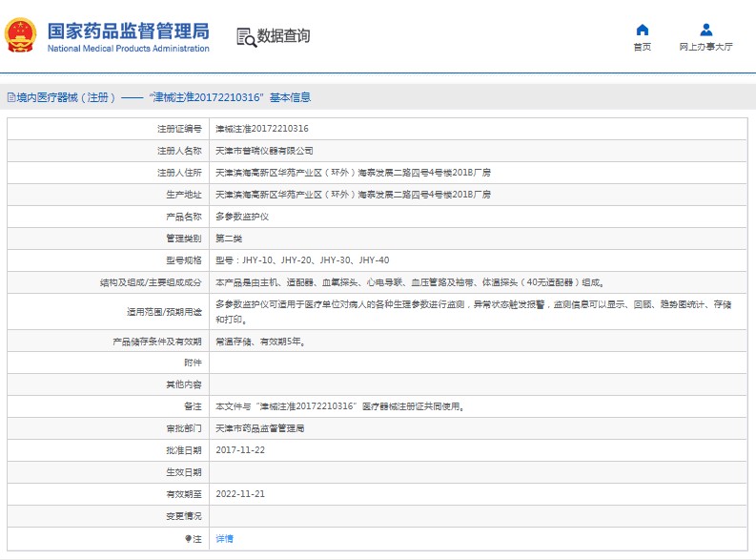Click the 注册人名称 row label
The image size is (756, 560).
pos(179,151)
